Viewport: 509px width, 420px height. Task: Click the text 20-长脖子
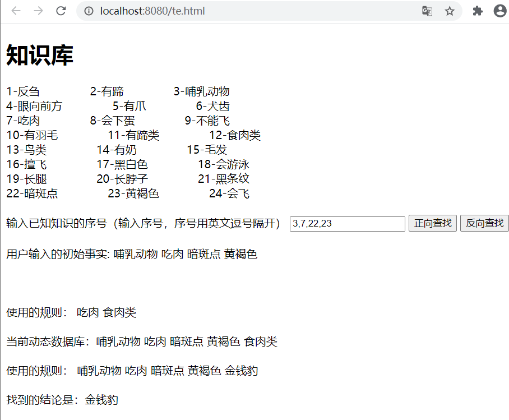pos(122,179)
